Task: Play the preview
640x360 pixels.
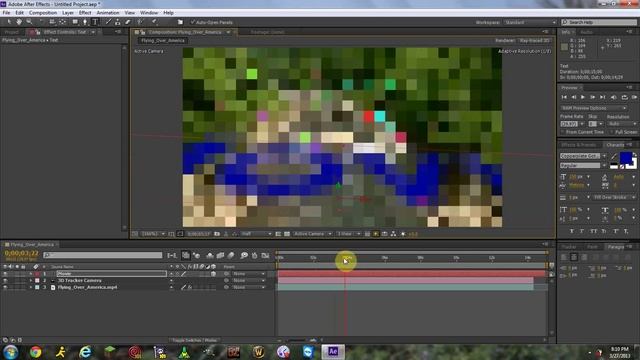Action: pos(583,97)
